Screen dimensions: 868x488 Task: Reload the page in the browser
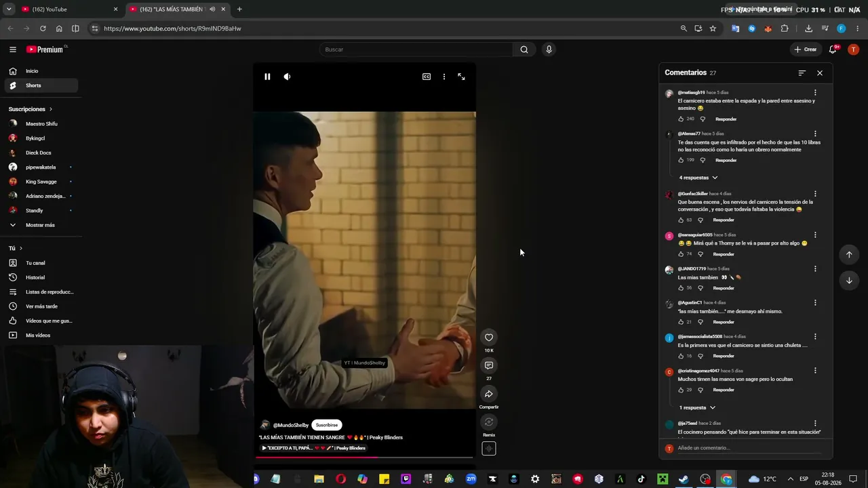pyautogui.click(x=43, y=28)
